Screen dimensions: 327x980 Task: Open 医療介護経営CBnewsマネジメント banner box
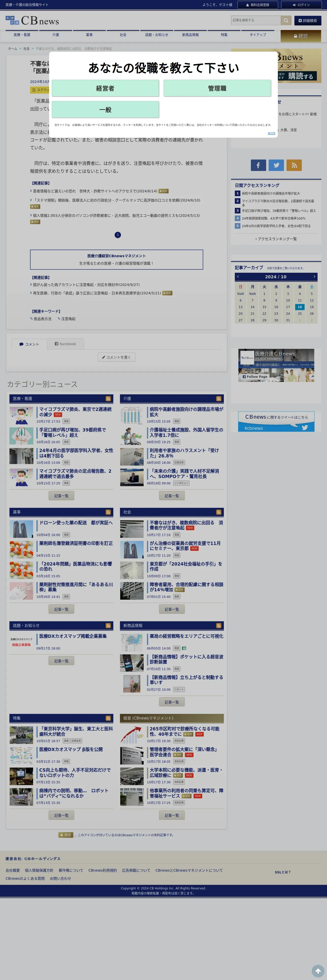pos(116,260)
